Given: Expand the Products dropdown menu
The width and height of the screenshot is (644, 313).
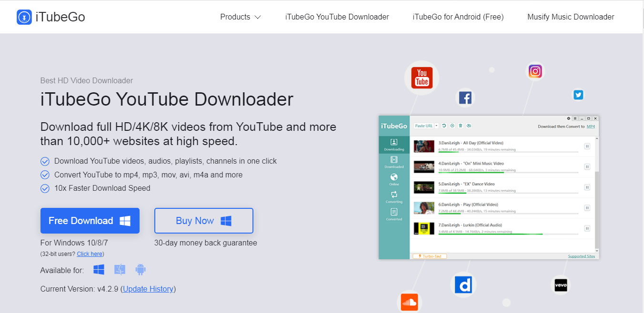Looking at the screenshot, I should [x=241, y=17].
